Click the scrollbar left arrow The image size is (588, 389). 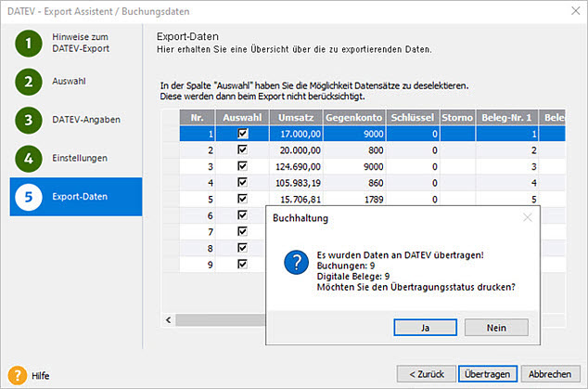coord(169,320)
